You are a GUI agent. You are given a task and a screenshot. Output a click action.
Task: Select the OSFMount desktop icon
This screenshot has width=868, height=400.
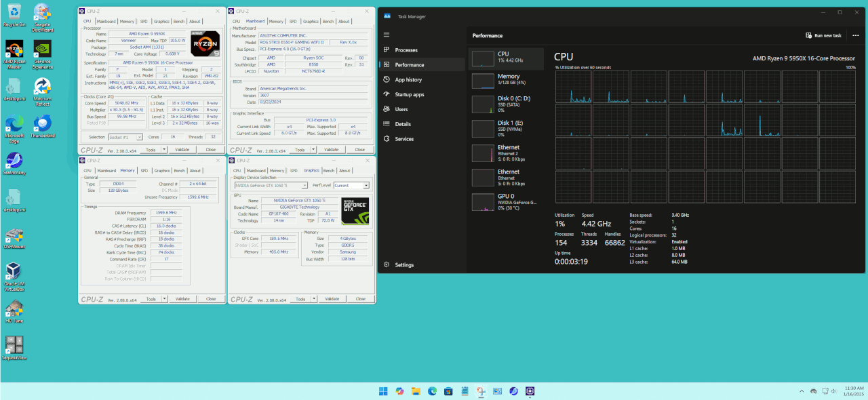click(14, 239)
